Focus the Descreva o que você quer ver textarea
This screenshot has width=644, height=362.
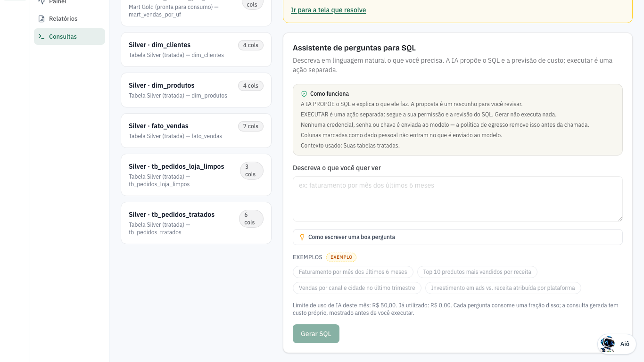(457, 199)
